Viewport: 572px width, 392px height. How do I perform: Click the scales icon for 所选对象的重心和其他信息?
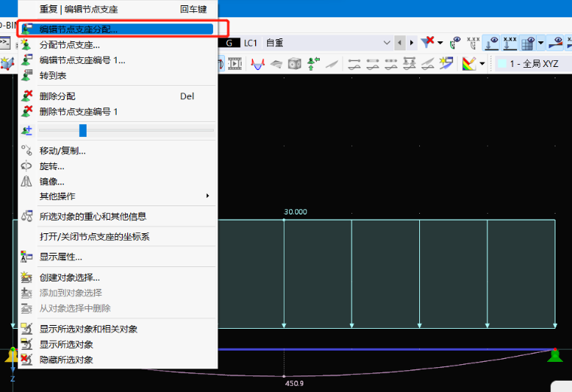[26, 216]
